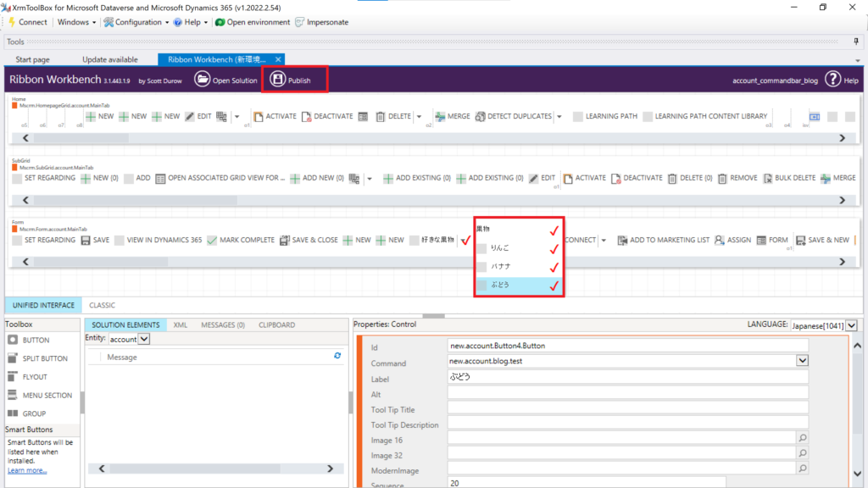
Task: Select ASSIGN in the Form ribbon
Action: 733,240
